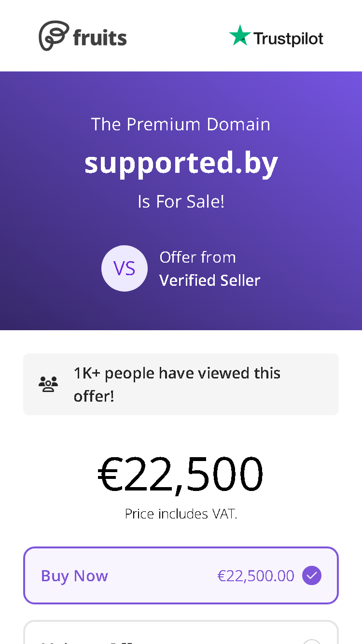This screenshot has width=362, height=644.
Task: Click the 'Price includes VAT.' note
Action: pyautogui.click(x=181, y=514)
